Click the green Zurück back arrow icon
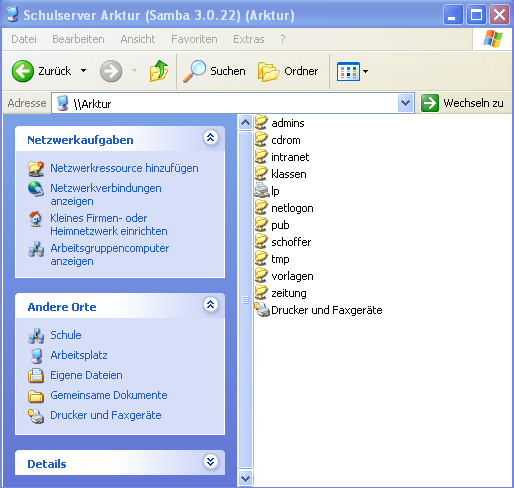514x488 pixels. 23,71
